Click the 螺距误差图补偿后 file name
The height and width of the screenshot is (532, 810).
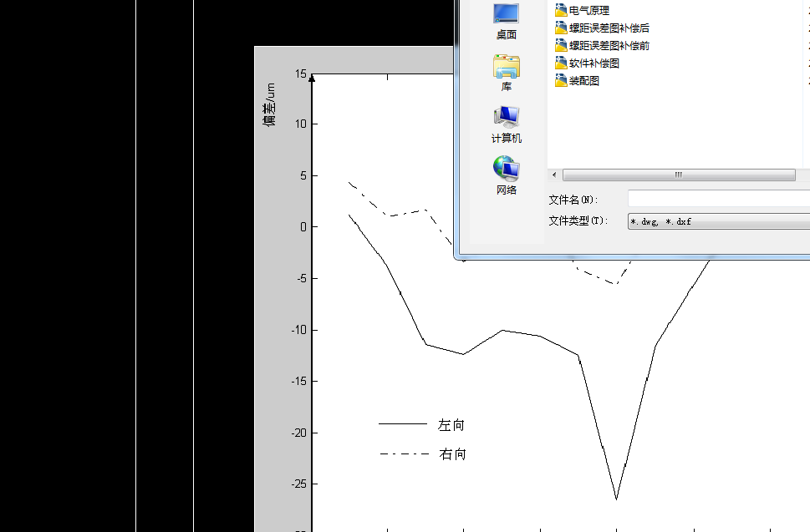click(609, 28)
